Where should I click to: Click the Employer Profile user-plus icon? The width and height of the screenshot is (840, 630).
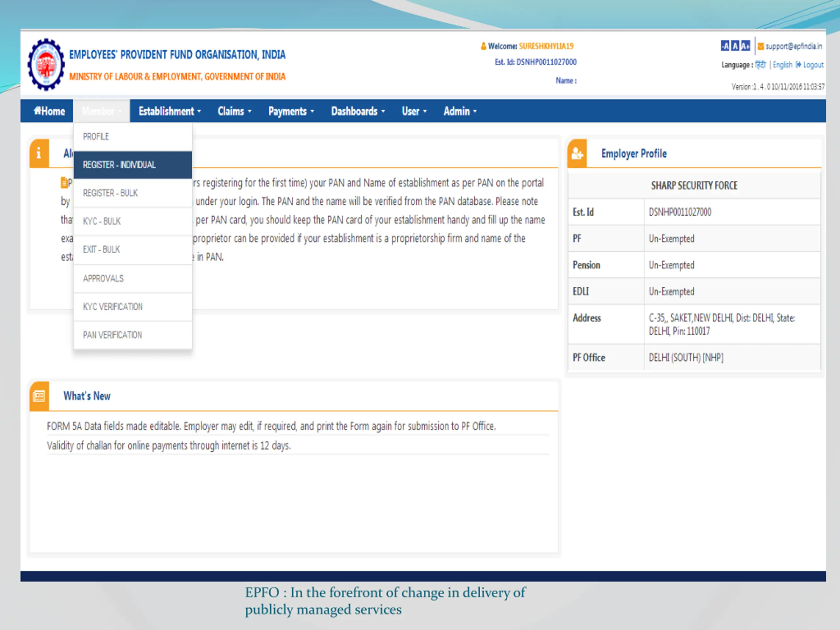(x=577, y=154)
